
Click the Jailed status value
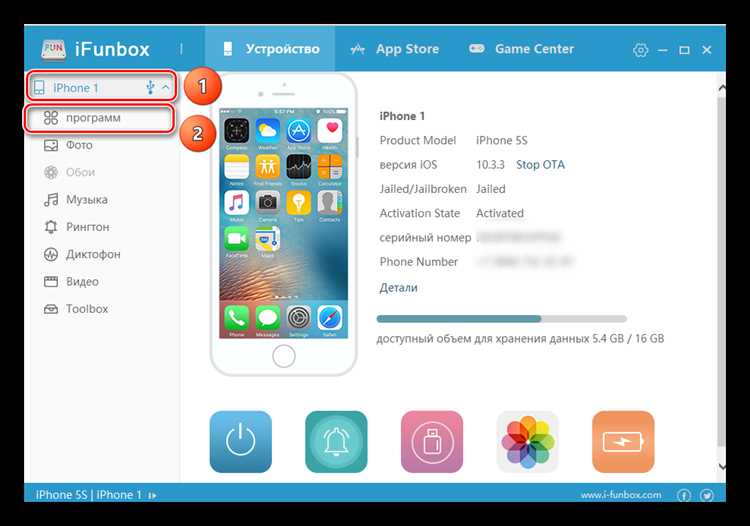[491, 189]
